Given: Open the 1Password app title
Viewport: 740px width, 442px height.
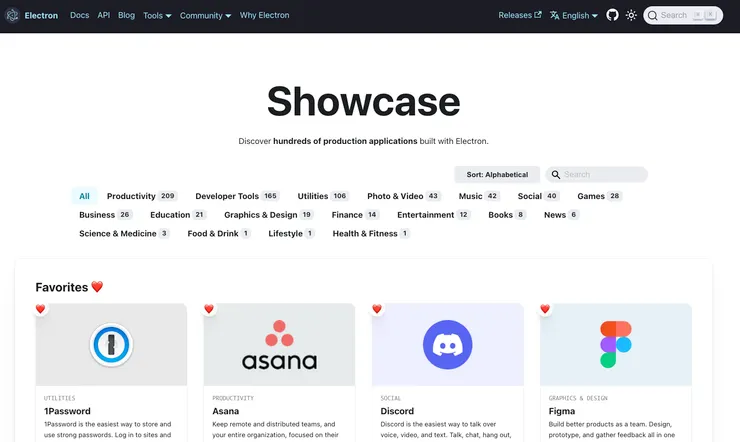Looking at the screenshot, I should tap(67, 411).
